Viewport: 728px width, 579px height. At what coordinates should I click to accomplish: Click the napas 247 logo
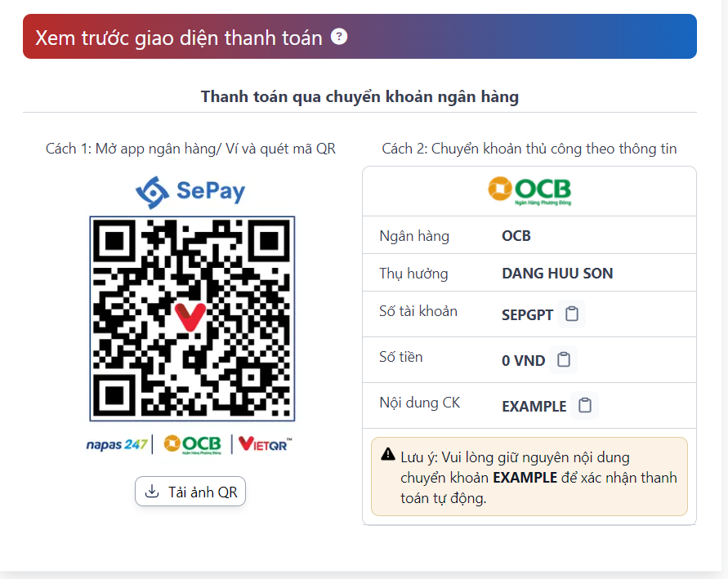click(x=117, y=444)
